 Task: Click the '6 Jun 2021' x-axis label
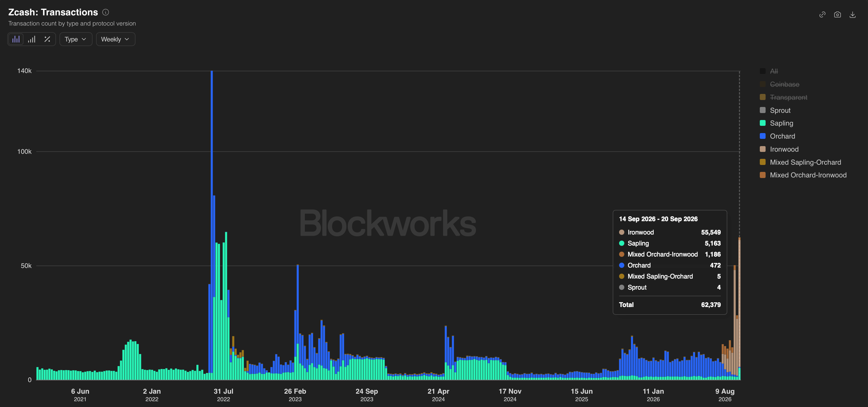point(80,395)
